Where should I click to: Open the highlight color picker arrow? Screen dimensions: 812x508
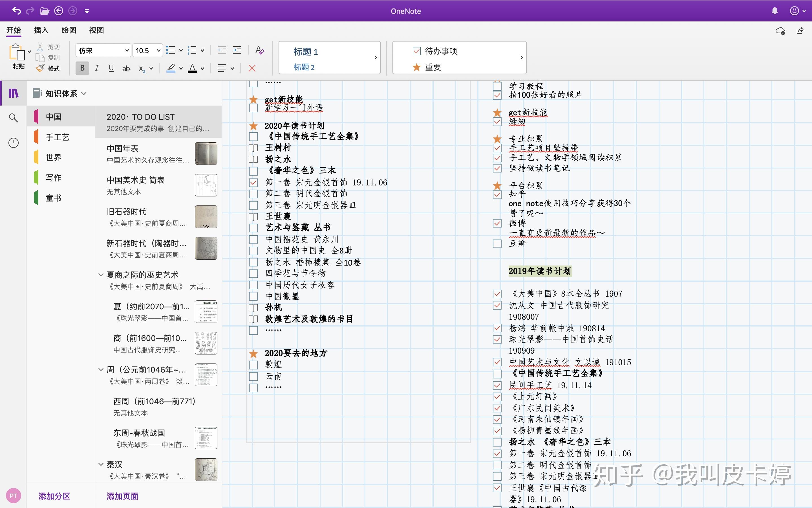point(181,69)
